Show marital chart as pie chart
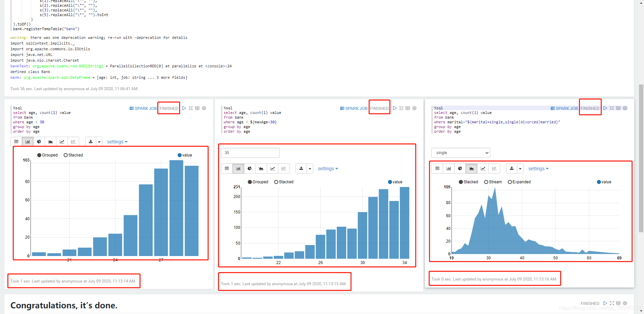The width and height of the screenshot is (644, 314). click(x=460, y=169)
